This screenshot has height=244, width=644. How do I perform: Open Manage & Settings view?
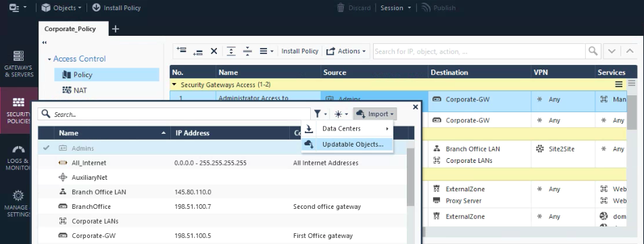(x=19, y=204)
